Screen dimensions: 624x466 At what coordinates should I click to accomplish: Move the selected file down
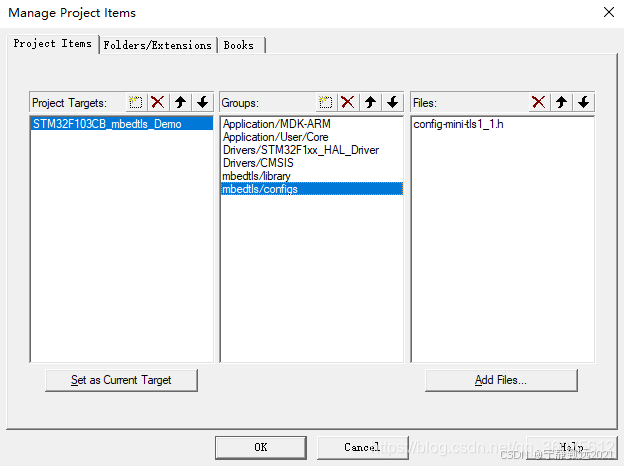584,102
